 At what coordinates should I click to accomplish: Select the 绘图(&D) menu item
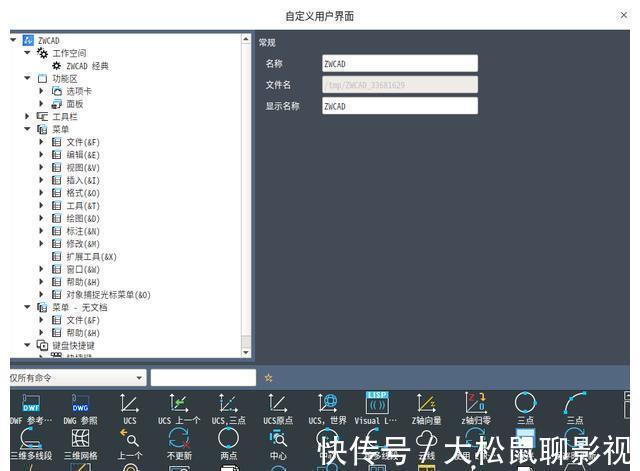tap(83, 218)
